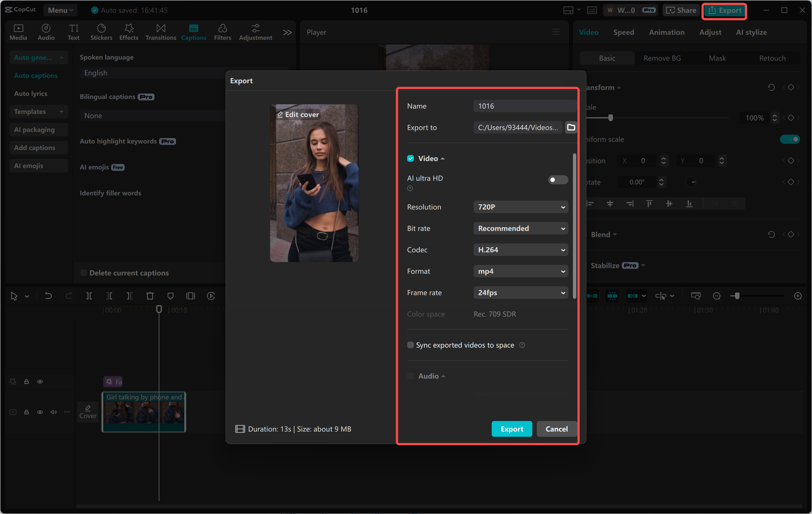
Task: Switch to the Animation tab
Action: click(666, 32)
